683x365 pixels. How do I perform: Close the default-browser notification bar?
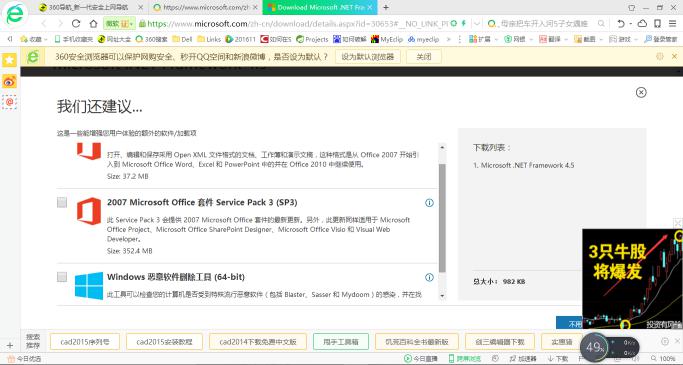pyautogui.click(x=674, y=57)
